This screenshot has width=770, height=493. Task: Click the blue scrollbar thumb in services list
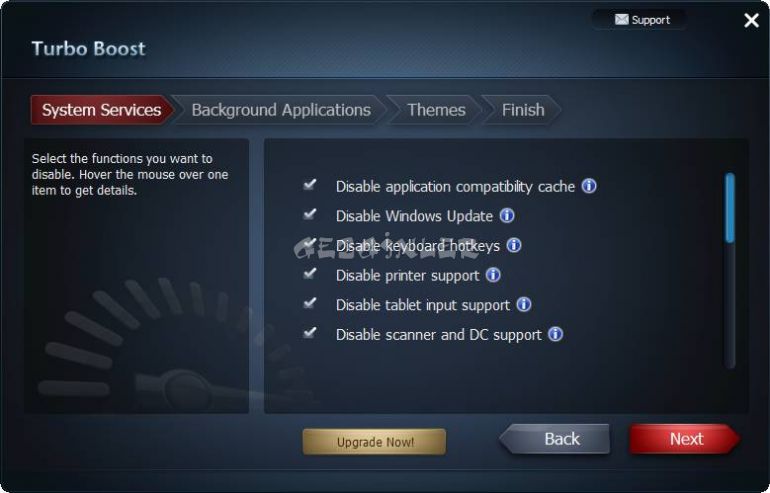point(730,208)
